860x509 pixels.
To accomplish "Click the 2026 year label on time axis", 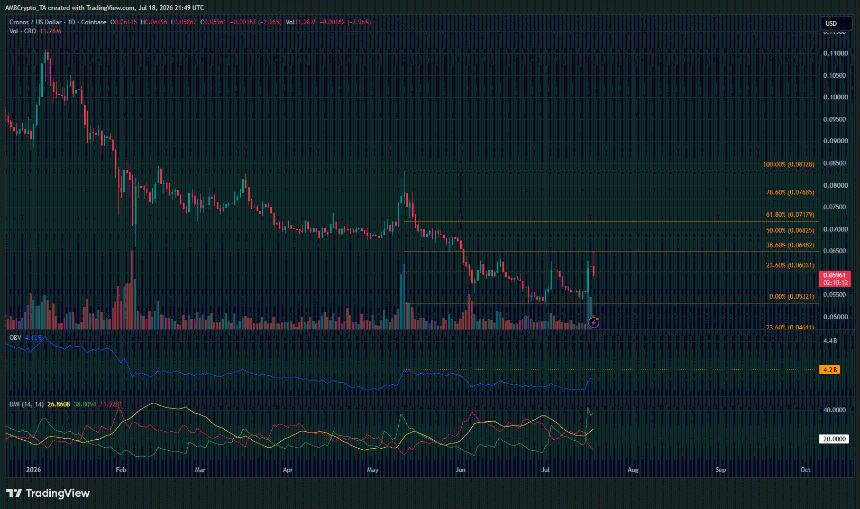I will point(33,470).
